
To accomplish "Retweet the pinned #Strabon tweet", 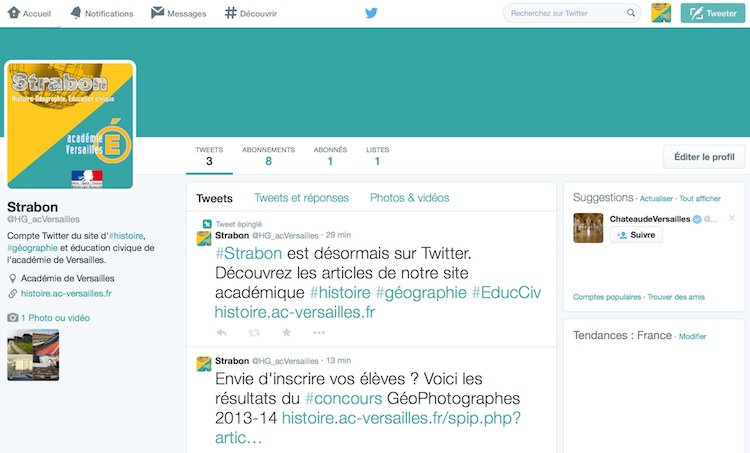I will click(254, 332).
